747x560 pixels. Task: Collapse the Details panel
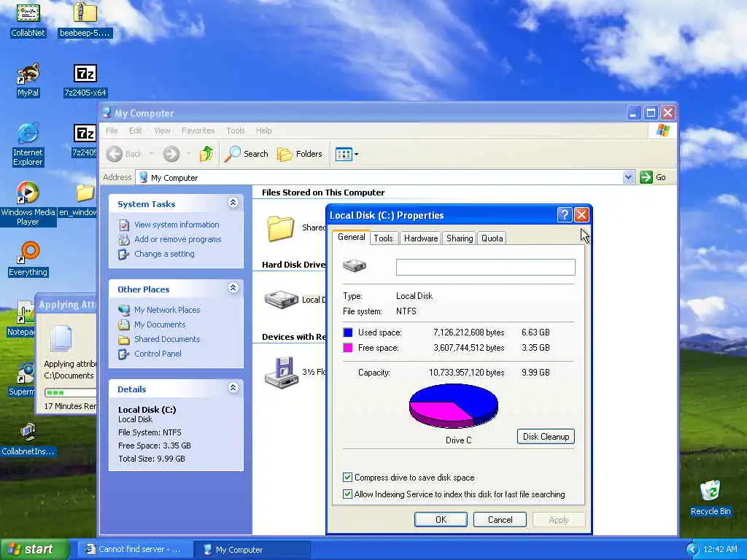233,388
